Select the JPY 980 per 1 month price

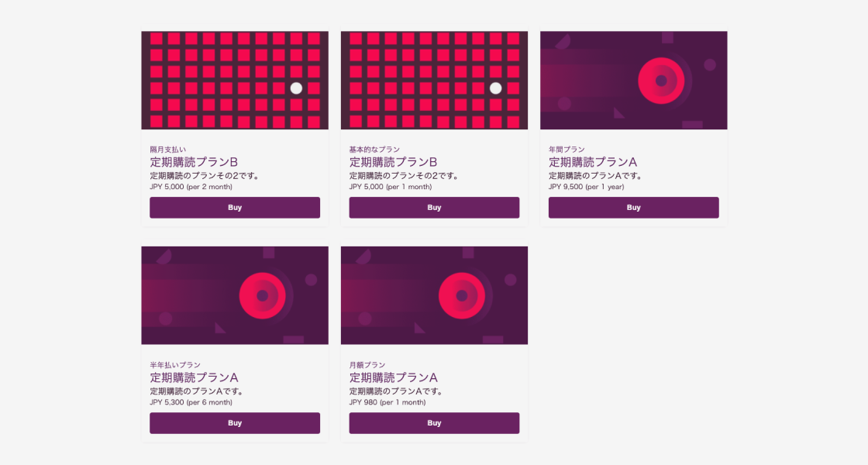point(387,402)
